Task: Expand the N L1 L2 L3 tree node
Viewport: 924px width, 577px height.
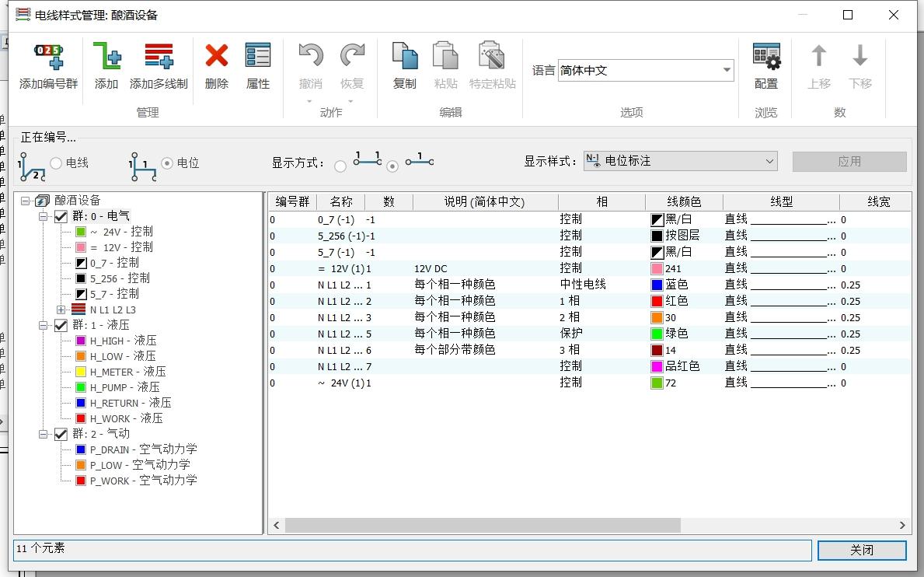Action: (61, 309)
